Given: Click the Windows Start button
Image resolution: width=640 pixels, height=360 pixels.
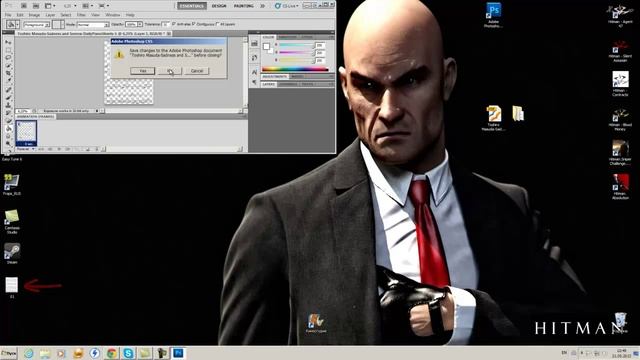Looking at the screenshot, I should 9,353.
